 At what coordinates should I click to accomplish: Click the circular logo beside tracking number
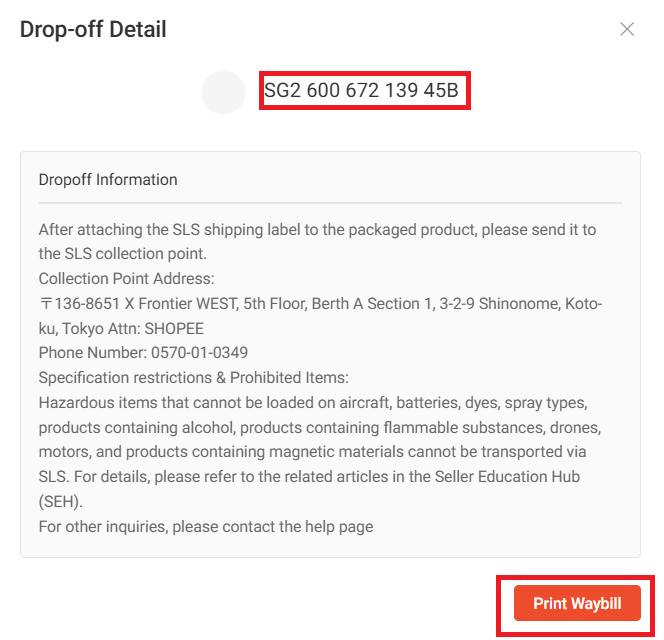pyautogui.click(x=224, y=92)
